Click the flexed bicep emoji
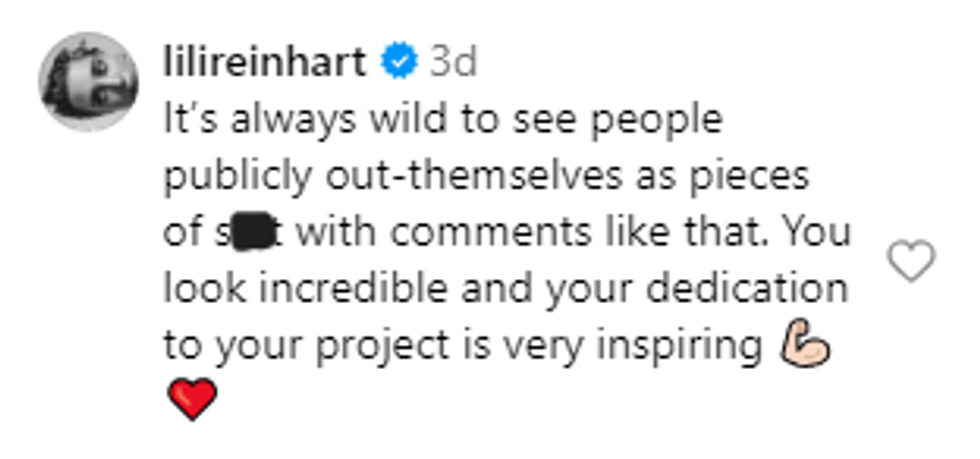Image resolution: width=980 pixels, height=459 pixels. click(x=804, y=346)
